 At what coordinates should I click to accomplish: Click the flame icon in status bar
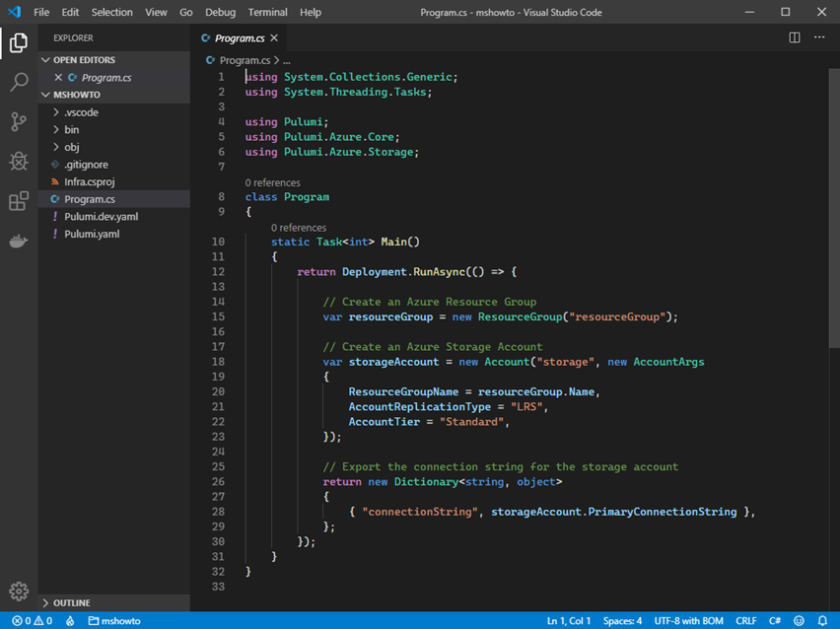pyautogui.click(x=70, y=621)
